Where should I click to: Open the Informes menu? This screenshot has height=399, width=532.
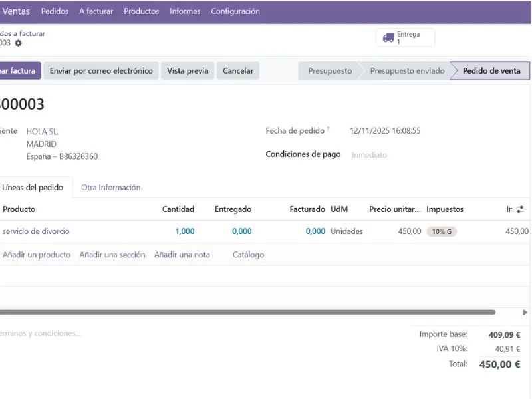184,11
